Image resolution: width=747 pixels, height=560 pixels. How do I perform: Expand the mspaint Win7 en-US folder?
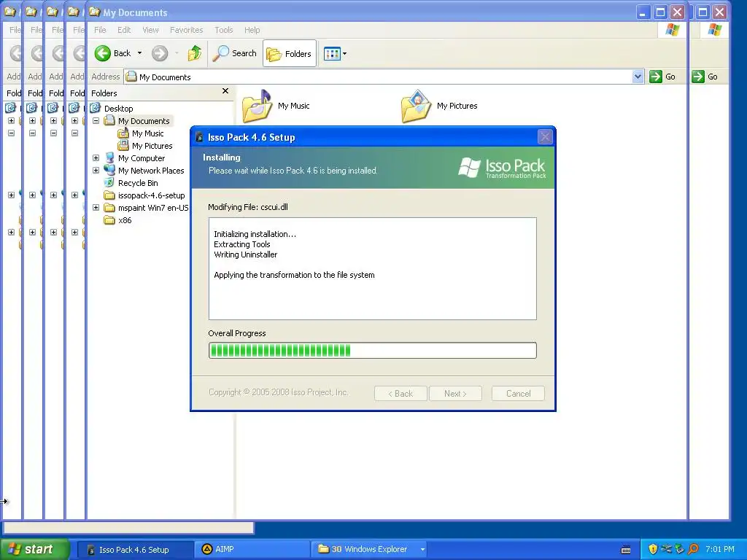click(x=96, y=208)
